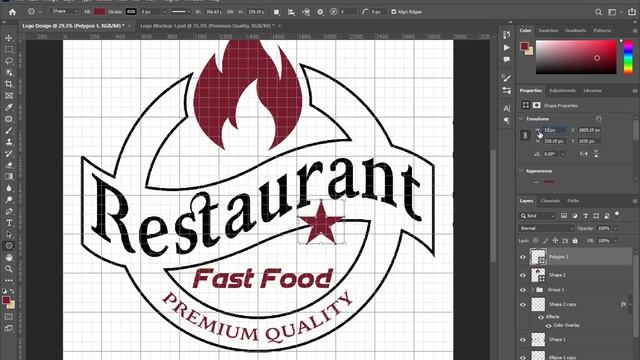Select the Gradient tool
640x360 pixels.
pos(9,177)
